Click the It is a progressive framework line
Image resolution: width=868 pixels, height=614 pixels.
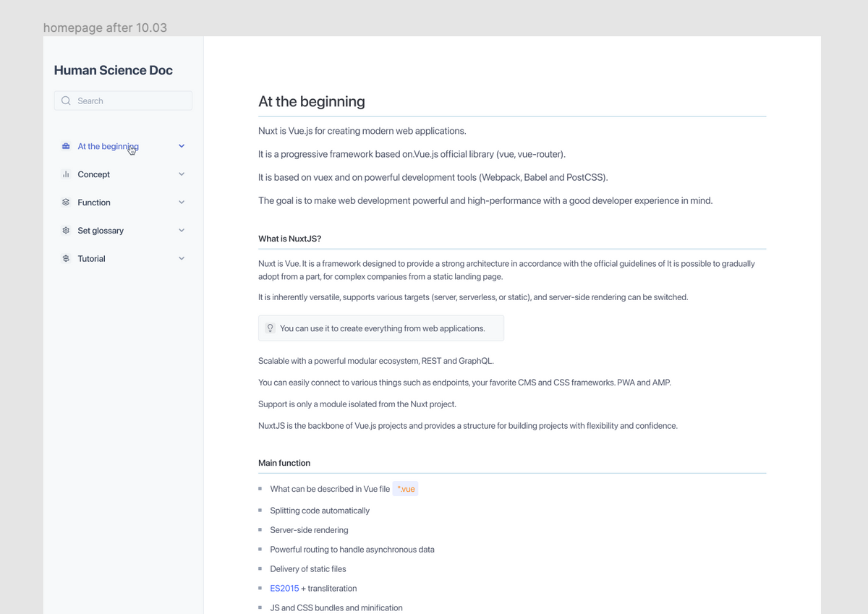click(x=412, y=154)
